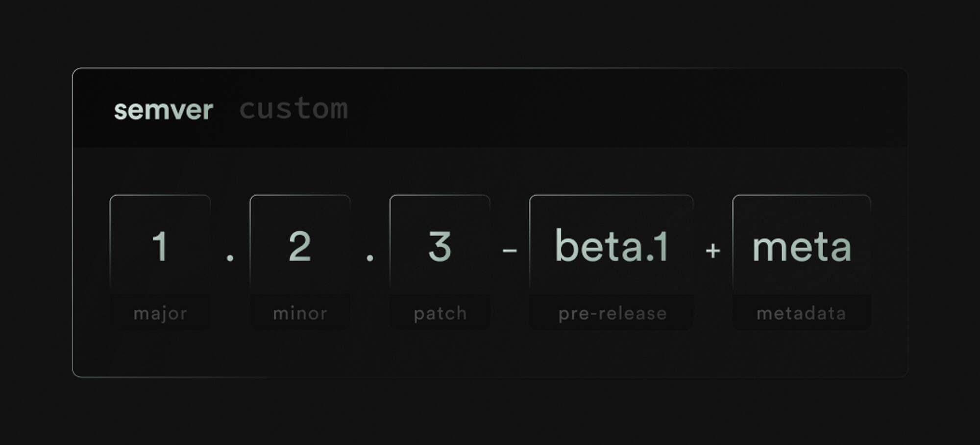The height and width of the screenshot is (445, 980).
Task: Click the major version field showing 1
Action: tap(160, 246)
